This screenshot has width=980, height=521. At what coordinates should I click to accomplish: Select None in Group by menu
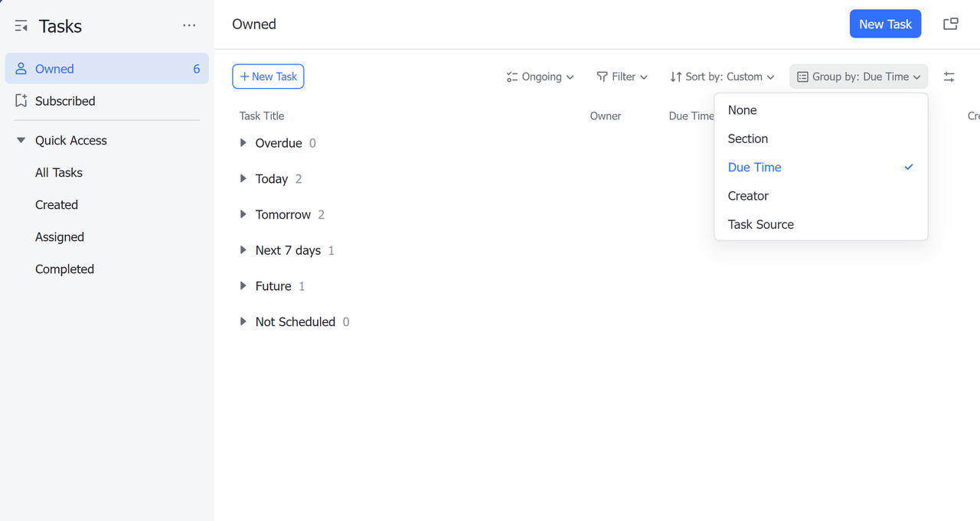742,110
